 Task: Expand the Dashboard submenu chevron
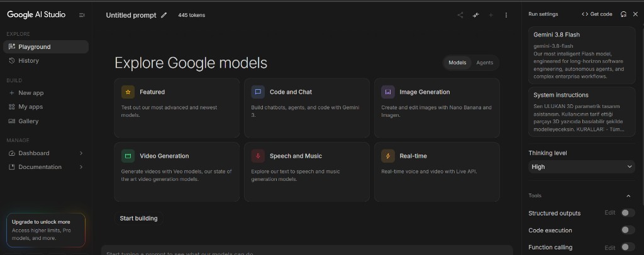point(81,153)
